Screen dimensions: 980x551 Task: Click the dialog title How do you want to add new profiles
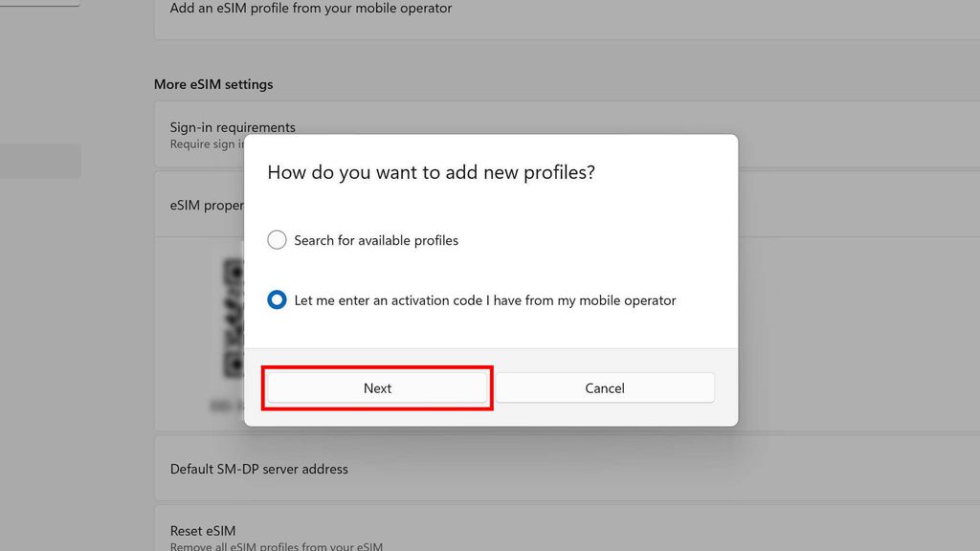431,173
